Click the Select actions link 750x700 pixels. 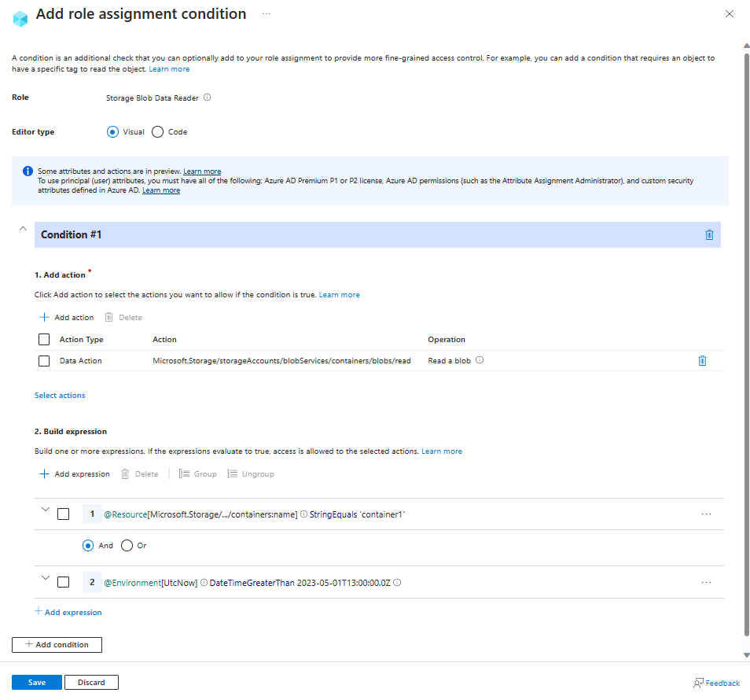tap(59, 395)
